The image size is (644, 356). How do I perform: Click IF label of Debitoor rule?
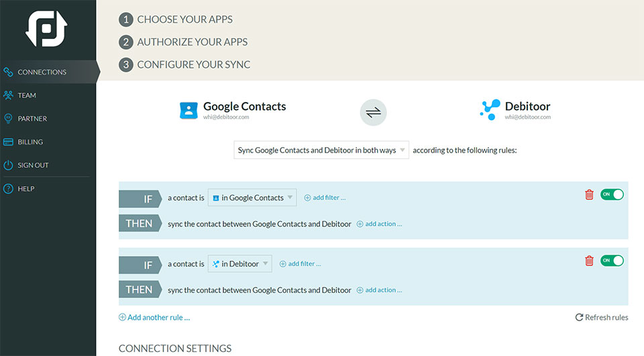tap(140, 265)
